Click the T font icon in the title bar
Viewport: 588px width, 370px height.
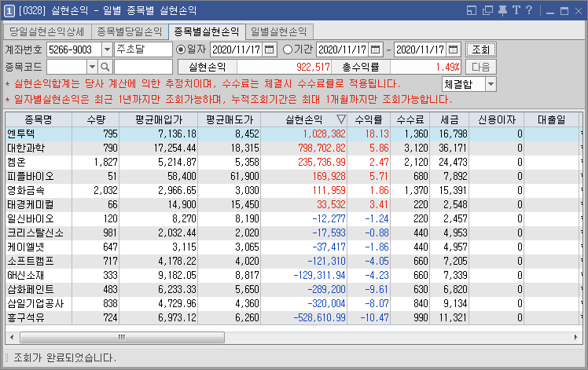pos(516,10)
